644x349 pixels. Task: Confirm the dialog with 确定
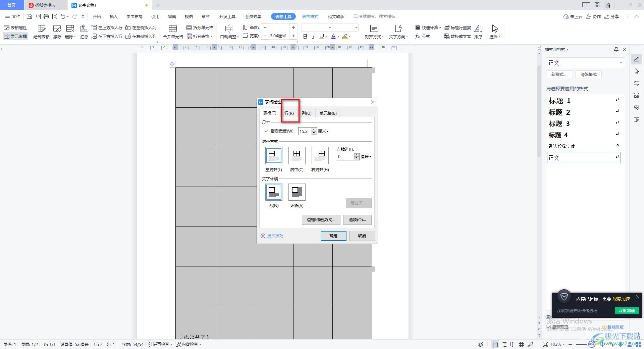[333, 236]
